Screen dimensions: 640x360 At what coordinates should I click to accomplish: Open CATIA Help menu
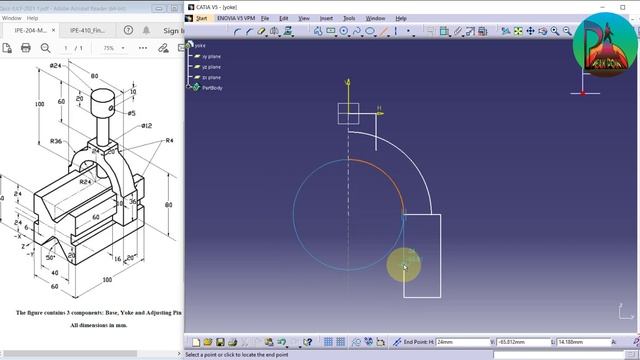click(401, 18)
